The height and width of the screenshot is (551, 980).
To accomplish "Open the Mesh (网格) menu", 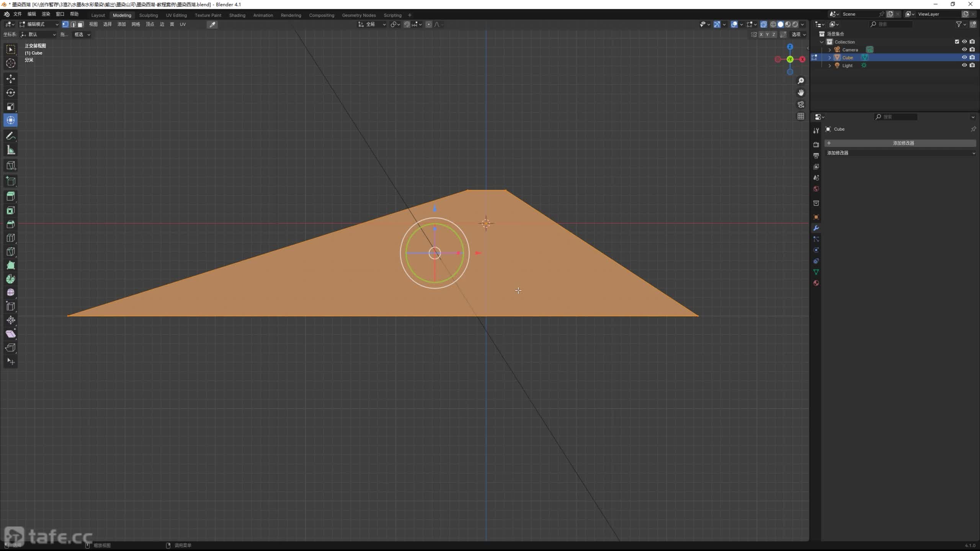I will 136,24.
